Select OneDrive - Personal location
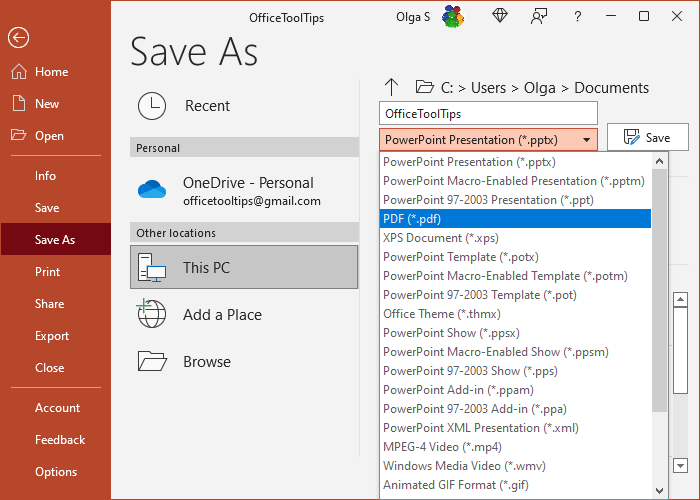The width and height of the screenshot is (700, 500). pos(244,190)
